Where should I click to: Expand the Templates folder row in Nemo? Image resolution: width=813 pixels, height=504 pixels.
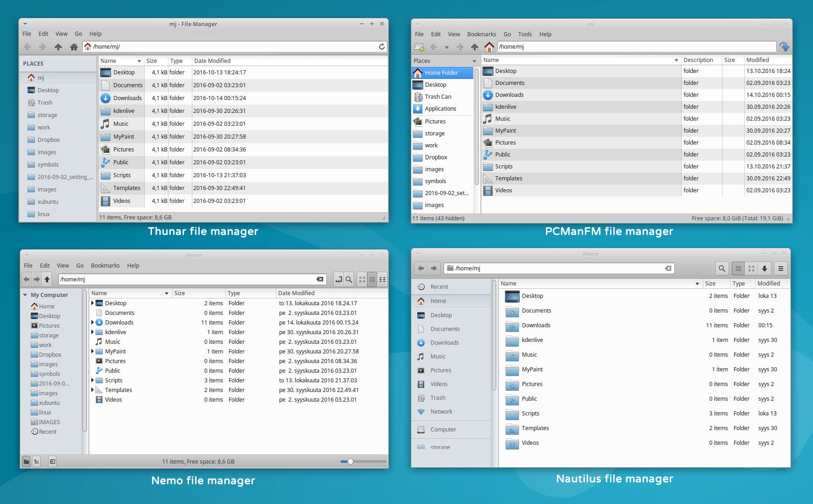[x=92, y=390]
